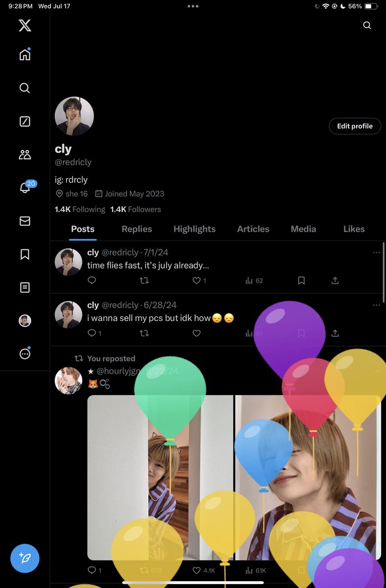Open the hourlyjgn account avatar
This screenshot has width=386, height=588.
tap(68, 380)
